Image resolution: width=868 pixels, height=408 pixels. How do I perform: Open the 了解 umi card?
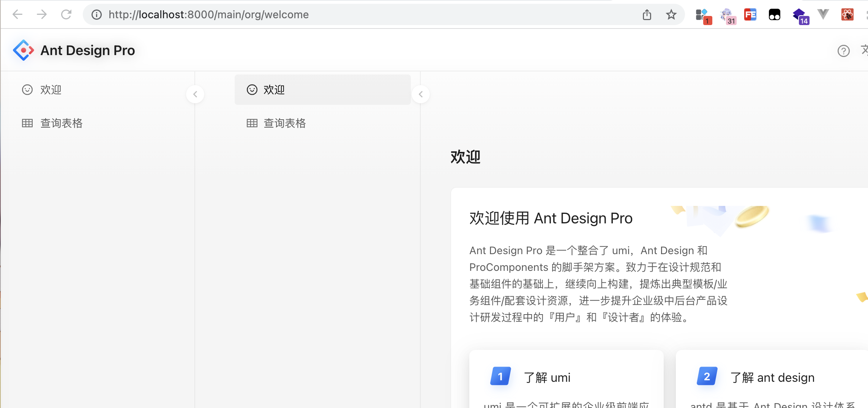pos(567,379)
